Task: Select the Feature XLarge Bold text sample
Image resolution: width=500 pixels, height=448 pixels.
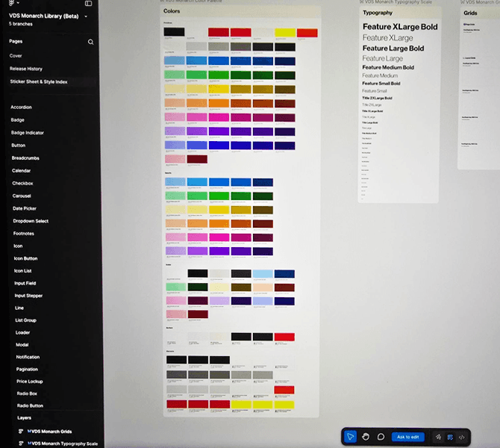Action: 400,27
